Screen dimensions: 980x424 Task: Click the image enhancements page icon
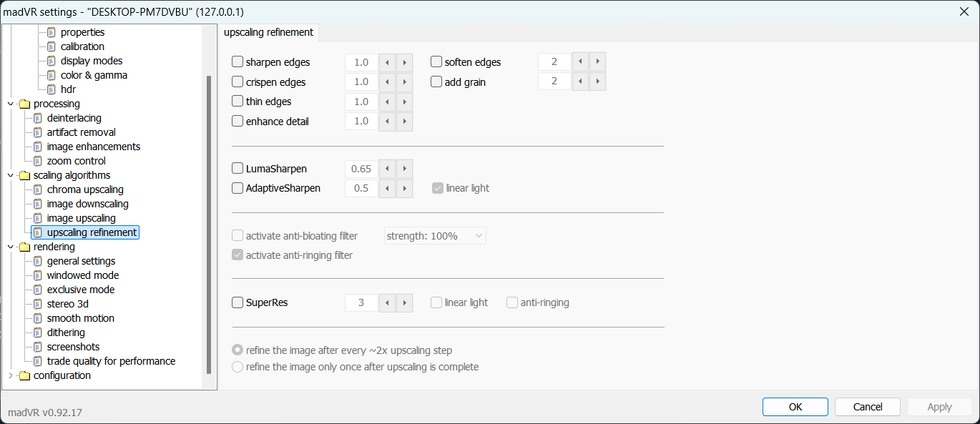38,147
